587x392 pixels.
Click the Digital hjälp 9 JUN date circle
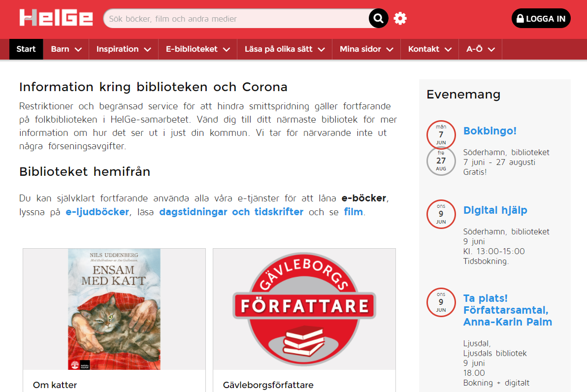coord(441,214)
